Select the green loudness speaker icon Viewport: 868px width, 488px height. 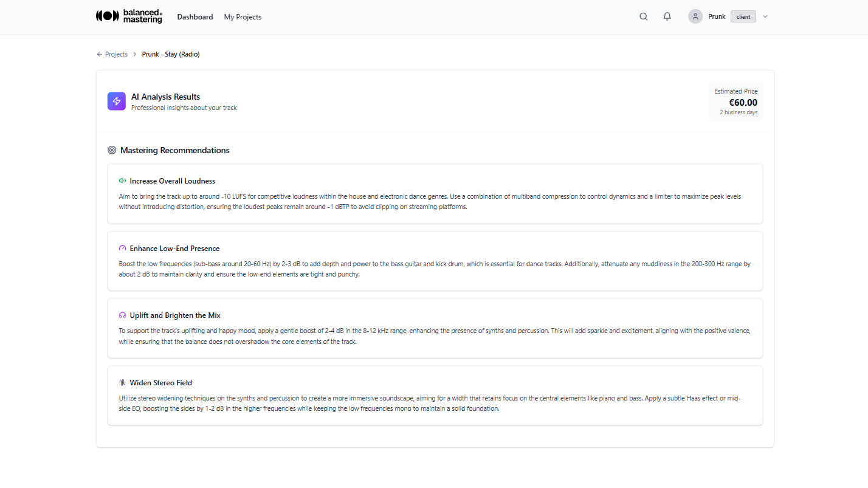122,180
